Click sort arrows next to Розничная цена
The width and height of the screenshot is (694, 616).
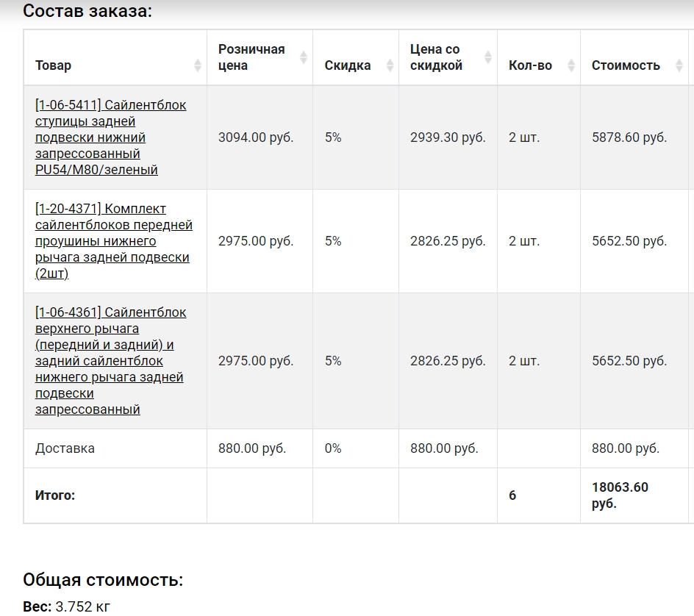click(303, 57)
